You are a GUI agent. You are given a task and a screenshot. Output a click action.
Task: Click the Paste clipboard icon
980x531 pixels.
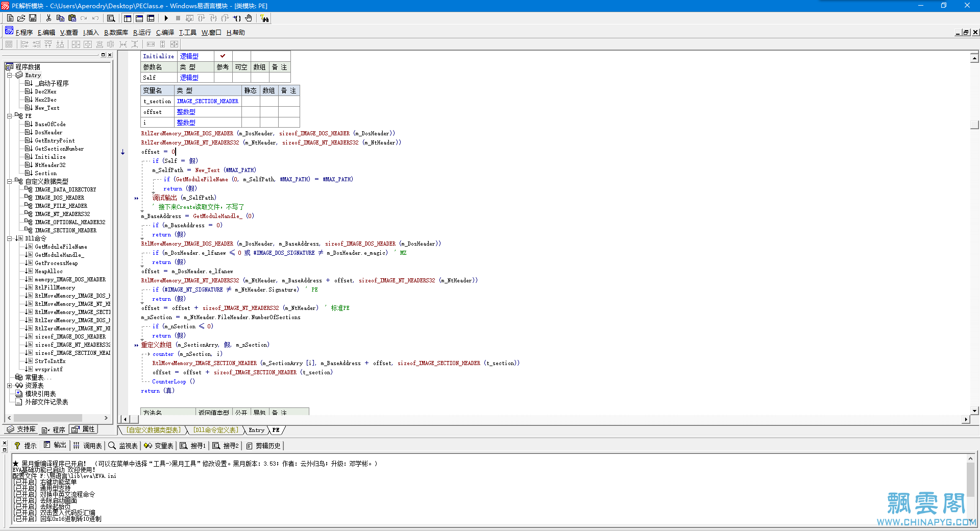[72, 18]
